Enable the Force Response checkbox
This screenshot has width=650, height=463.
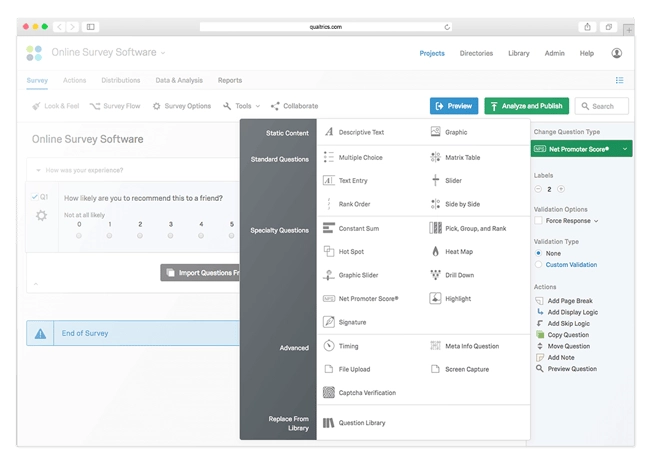click(540, 221)
